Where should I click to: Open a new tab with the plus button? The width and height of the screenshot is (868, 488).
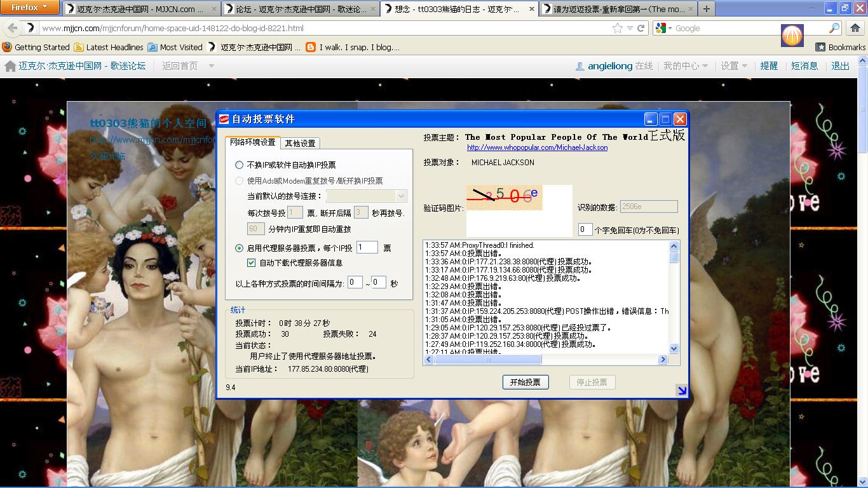pos(706,9)
